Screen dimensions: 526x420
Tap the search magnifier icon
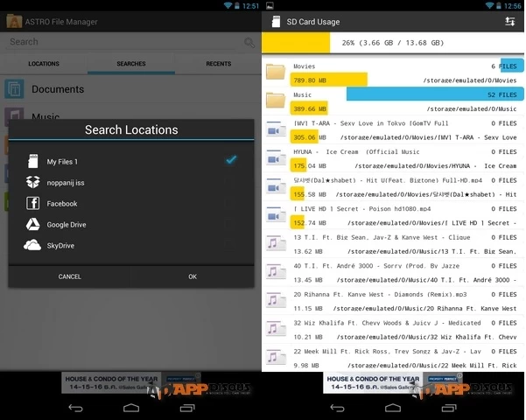point(249,43)
